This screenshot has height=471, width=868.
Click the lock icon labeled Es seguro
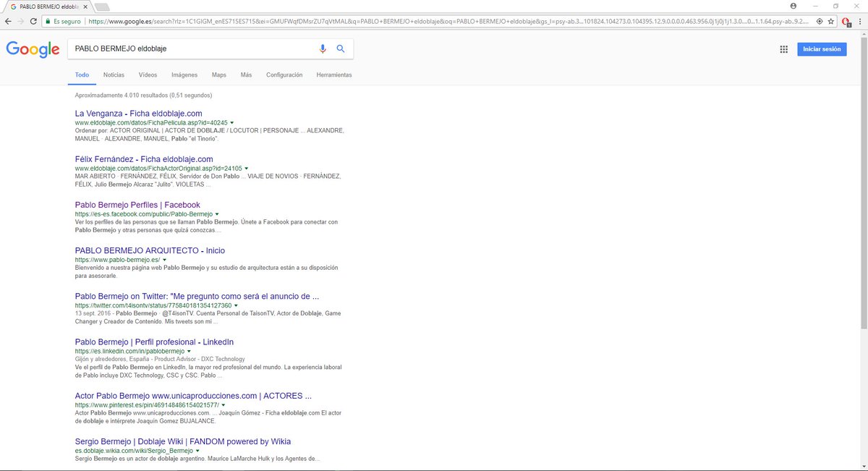coord(48,22)
